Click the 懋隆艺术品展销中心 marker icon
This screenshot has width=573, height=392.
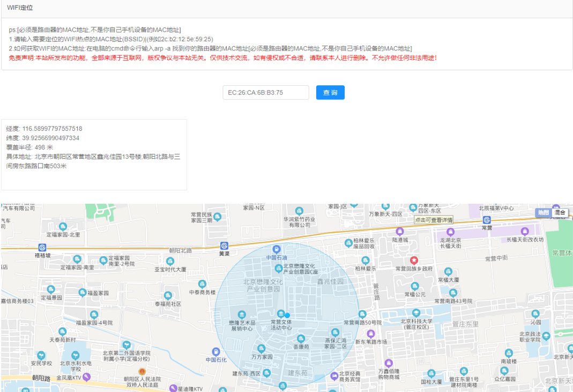[242, 315]
